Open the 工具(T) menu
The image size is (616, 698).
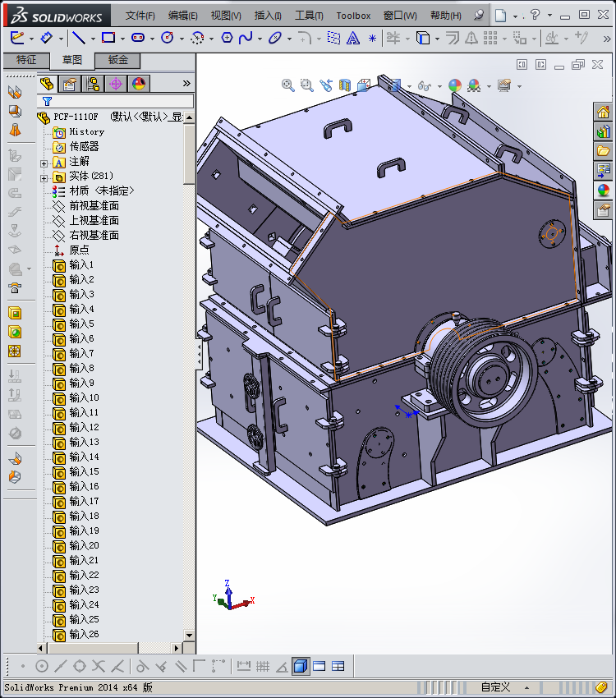(x=309, y=16)
